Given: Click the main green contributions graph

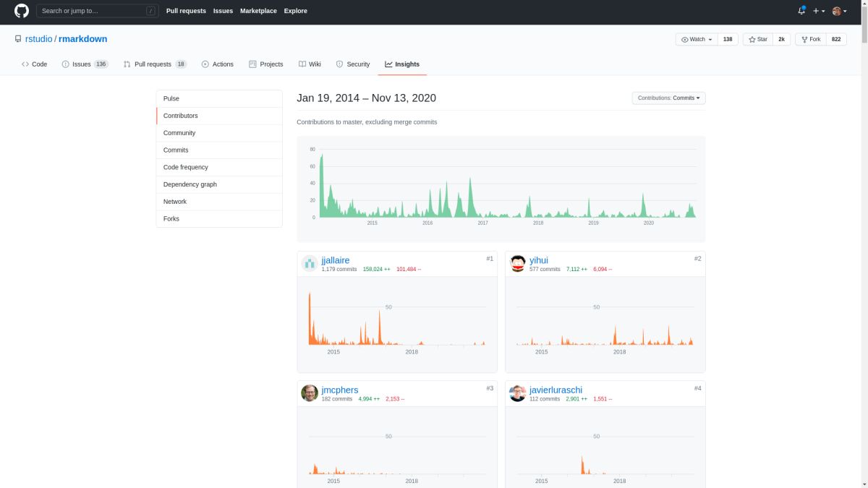Looking at the screenshot, I should tap(501, 189).
